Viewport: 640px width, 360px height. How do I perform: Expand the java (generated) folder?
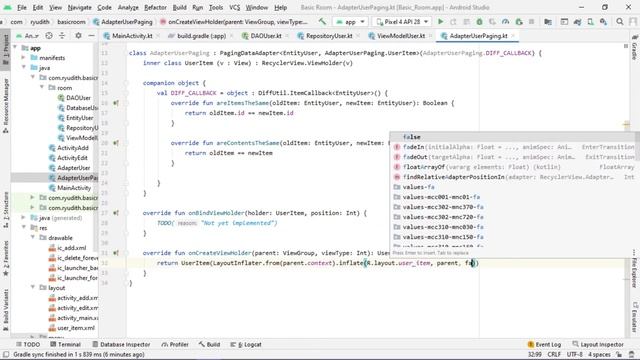(x=24, y=218)
